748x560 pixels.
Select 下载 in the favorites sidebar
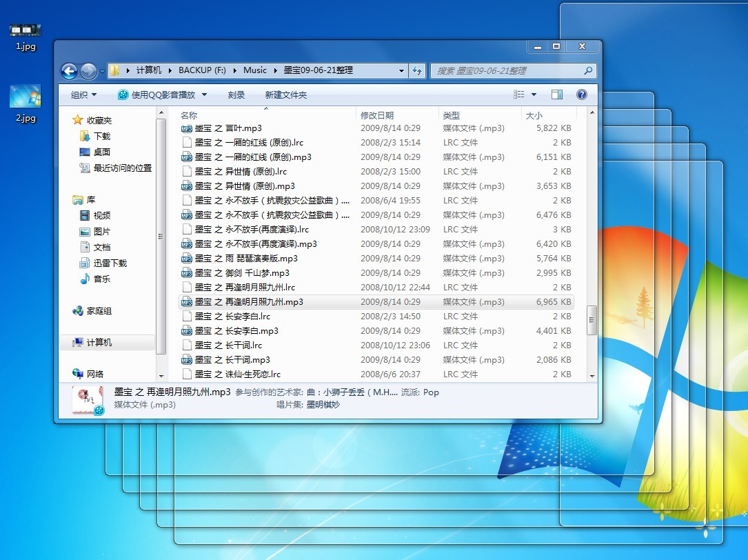[x=102, y=136]
